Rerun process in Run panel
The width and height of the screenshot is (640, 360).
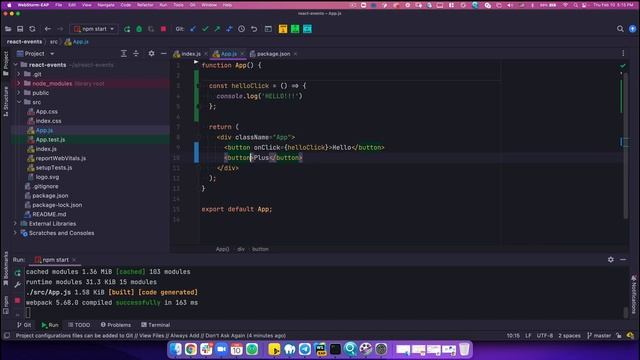click(x=18, y=273)
